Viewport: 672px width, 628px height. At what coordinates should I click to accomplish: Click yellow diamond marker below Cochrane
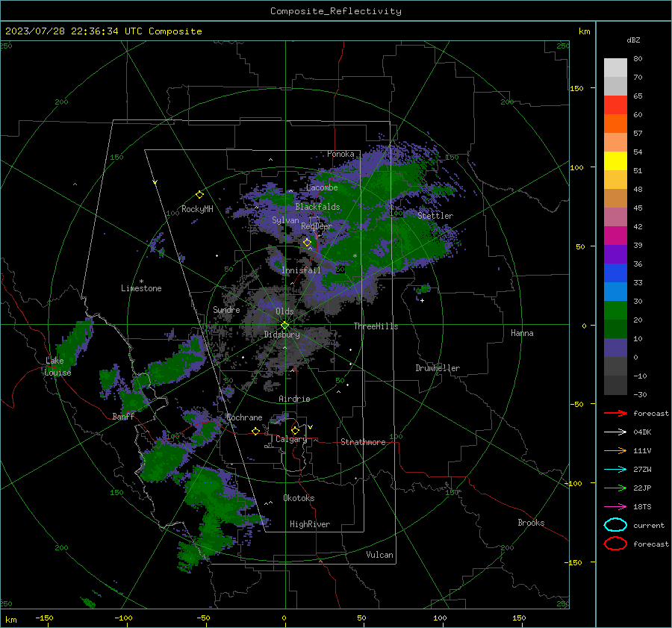point(255,431)
